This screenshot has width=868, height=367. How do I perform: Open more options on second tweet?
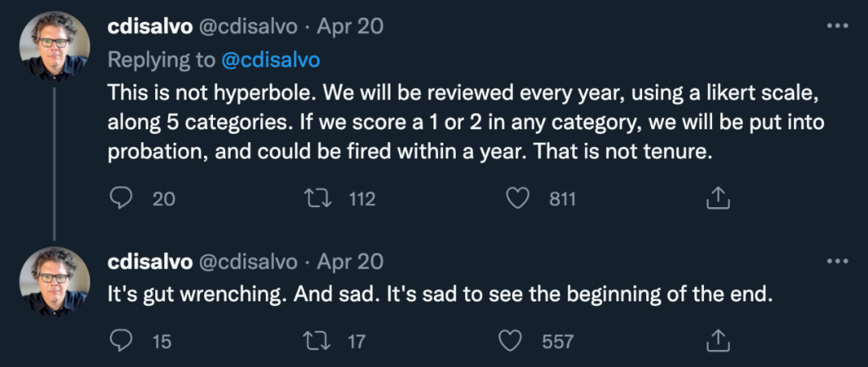click(837, 262)
